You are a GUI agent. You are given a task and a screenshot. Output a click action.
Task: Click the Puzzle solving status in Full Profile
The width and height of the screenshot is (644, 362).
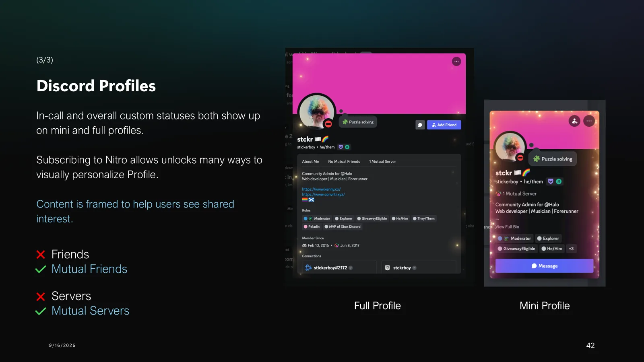point(358,122)
